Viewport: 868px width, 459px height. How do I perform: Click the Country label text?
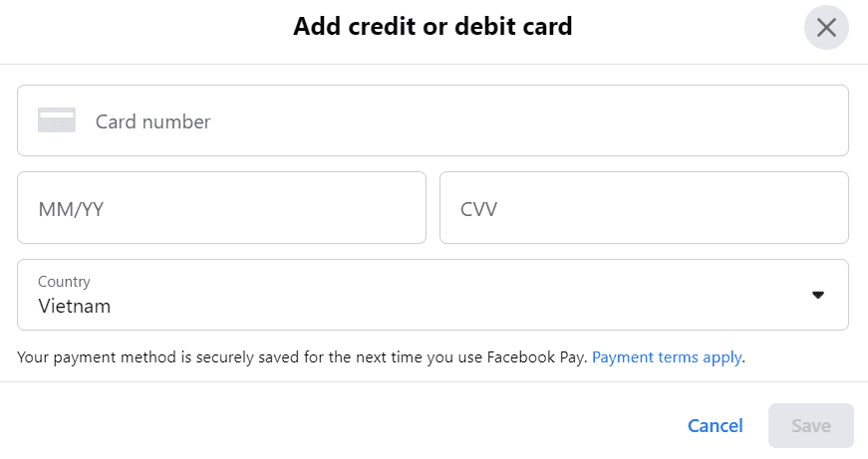(x=64, y=282)
